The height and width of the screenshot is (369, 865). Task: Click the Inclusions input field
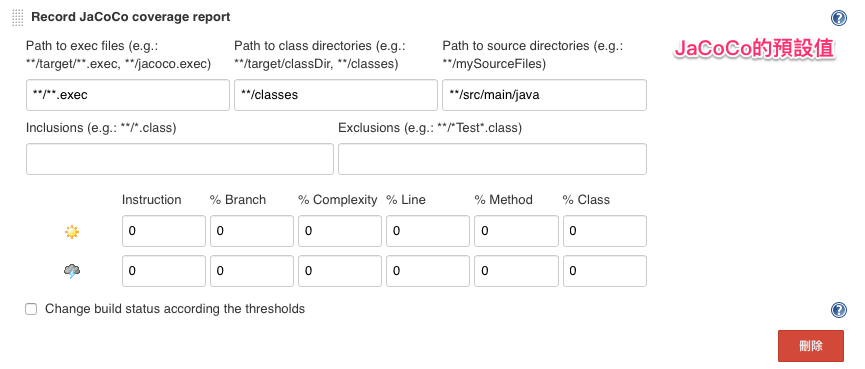pos(180,159)
